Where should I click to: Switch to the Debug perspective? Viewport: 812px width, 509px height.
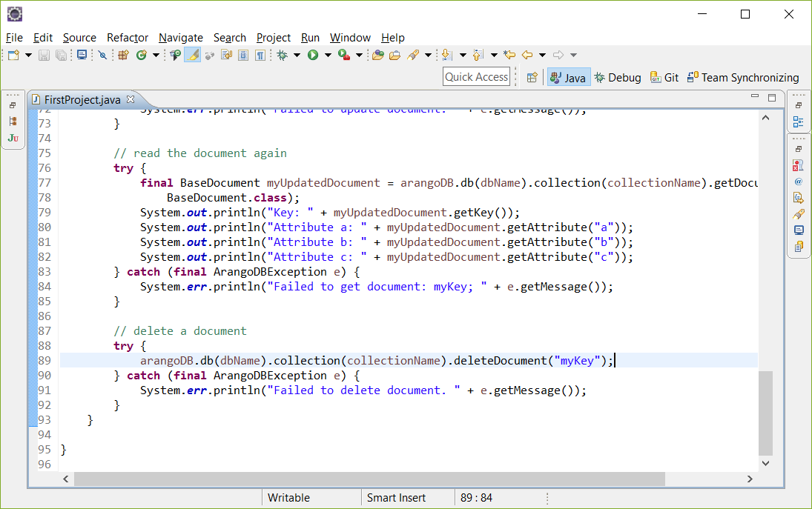[618, 78]
